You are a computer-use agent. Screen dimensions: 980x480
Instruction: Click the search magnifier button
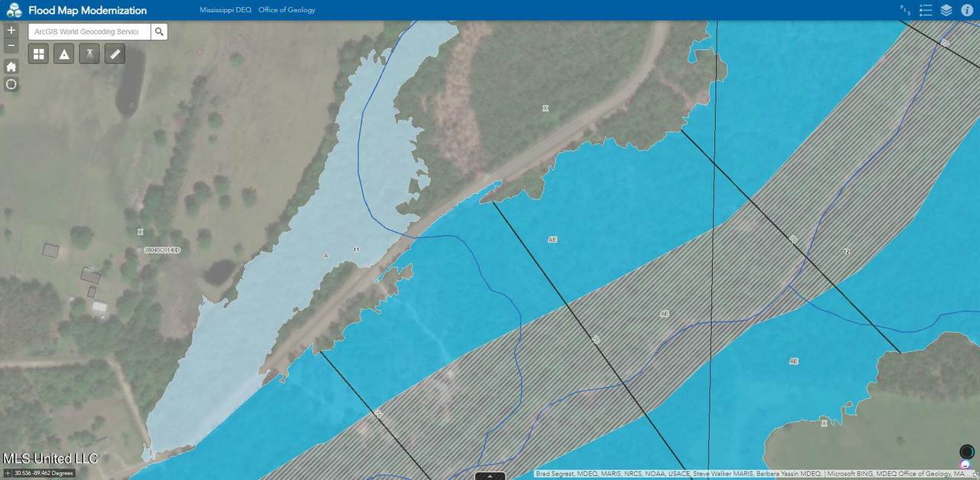pyautogui.click(x=158, y=31)
